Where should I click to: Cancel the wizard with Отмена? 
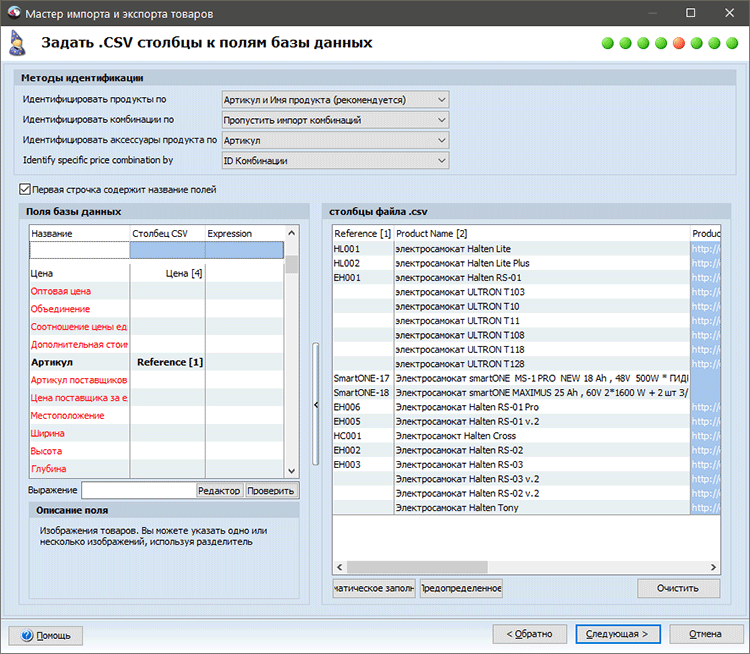[706, 634]
